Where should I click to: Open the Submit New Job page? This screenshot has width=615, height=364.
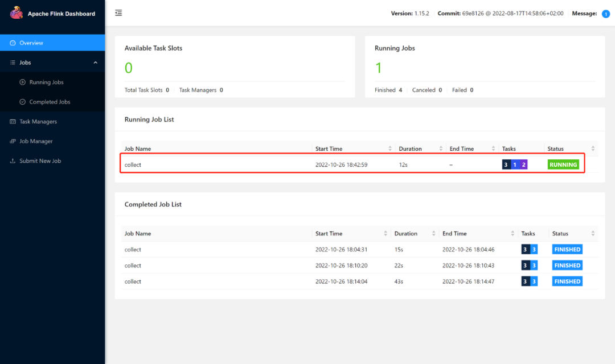tap(40, 161)
